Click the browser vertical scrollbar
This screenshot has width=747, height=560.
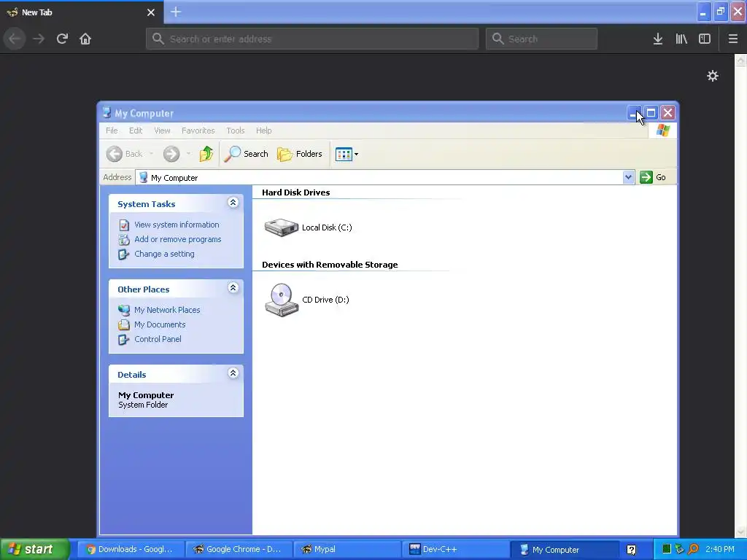pyautogui.click(x=740, y=296)
